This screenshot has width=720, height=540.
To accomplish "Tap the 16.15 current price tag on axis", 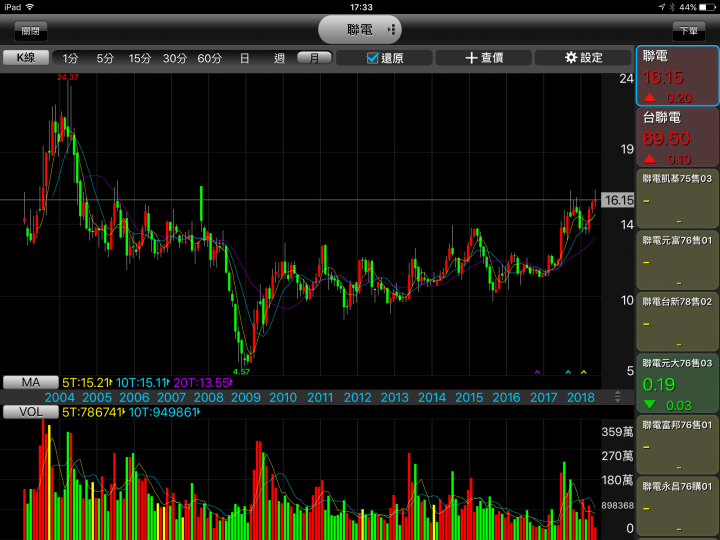I will [618, 200].
